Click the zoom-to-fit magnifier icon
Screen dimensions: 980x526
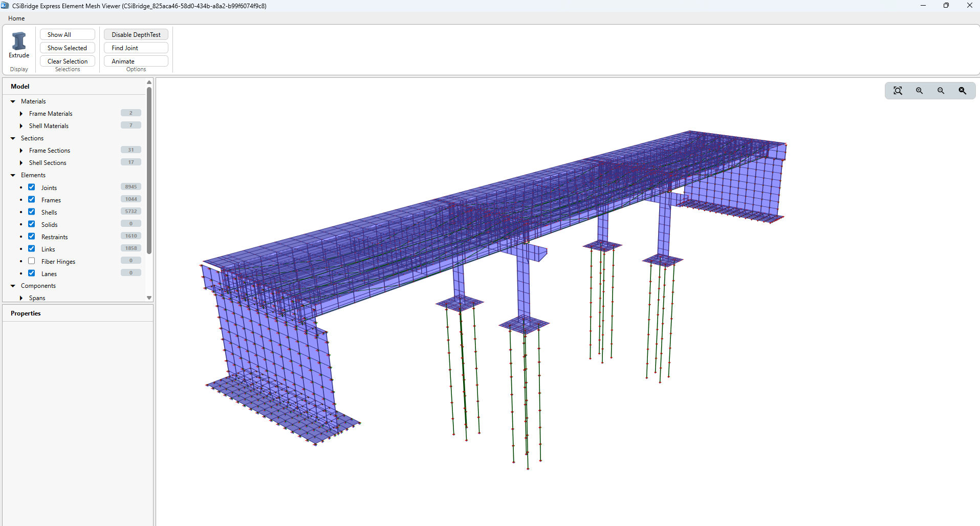pyautogui.click(x=898, y=90)
